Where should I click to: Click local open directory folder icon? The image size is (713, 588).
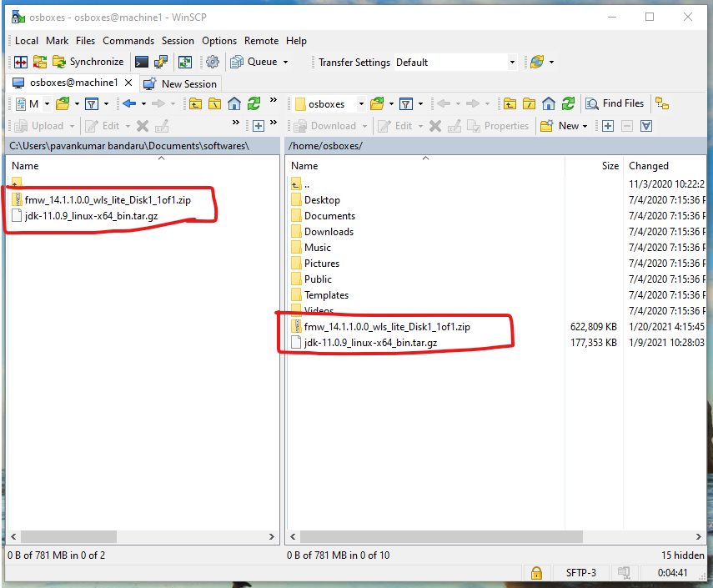pos(63,104)
